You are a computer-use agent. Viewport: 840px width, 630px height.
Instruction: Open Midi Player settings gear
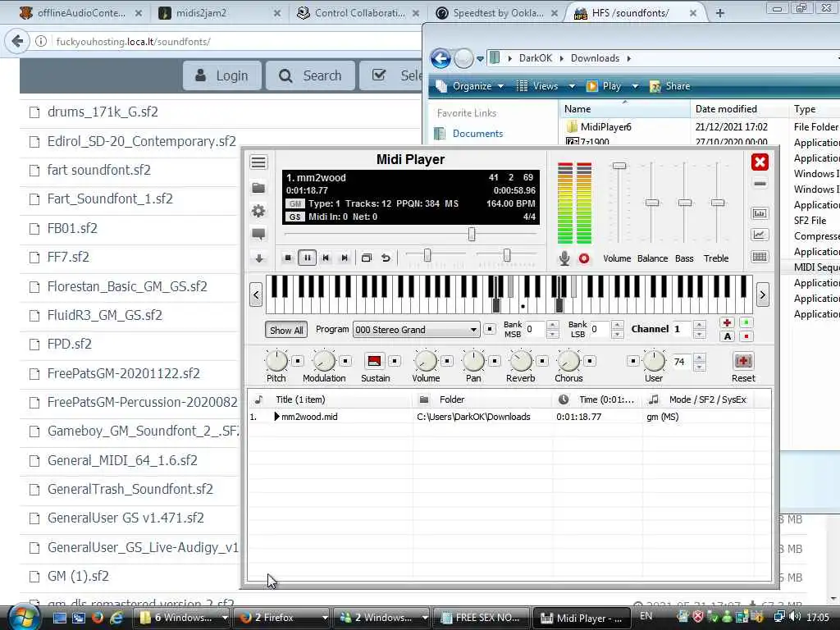point(258,211)
